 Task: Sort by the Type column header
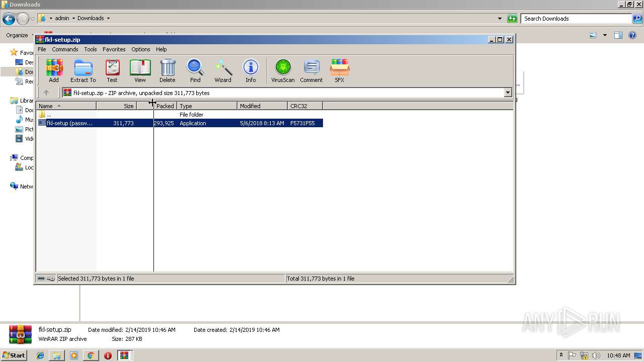[x=207, y=106]
